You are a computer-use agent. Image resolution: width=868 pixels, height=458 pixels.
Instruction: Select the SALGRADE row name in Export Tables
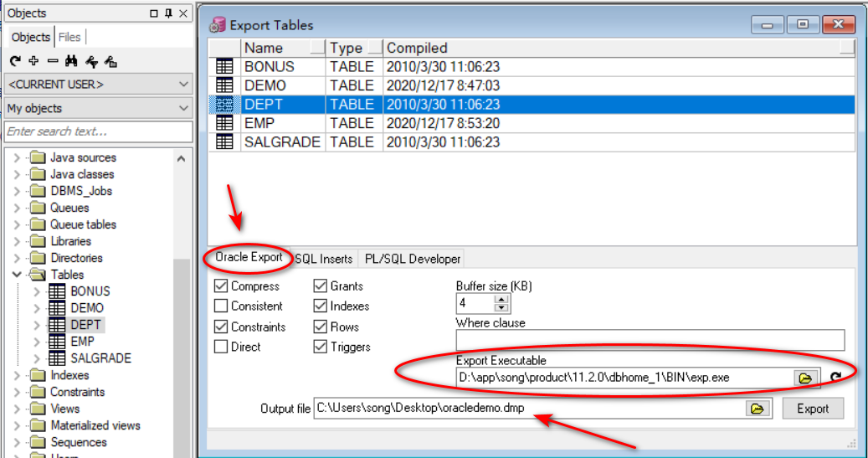[x=282, y=142]
